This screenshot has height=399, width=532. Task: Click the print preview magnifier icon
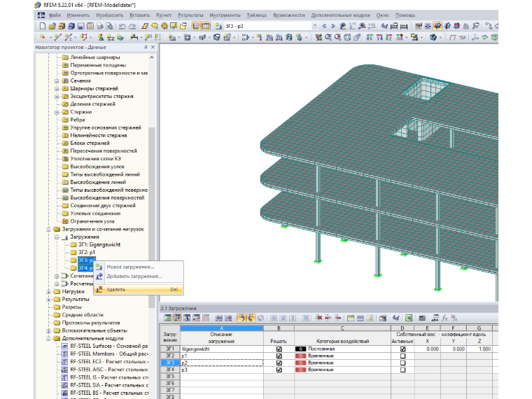(x=109, y=26)
